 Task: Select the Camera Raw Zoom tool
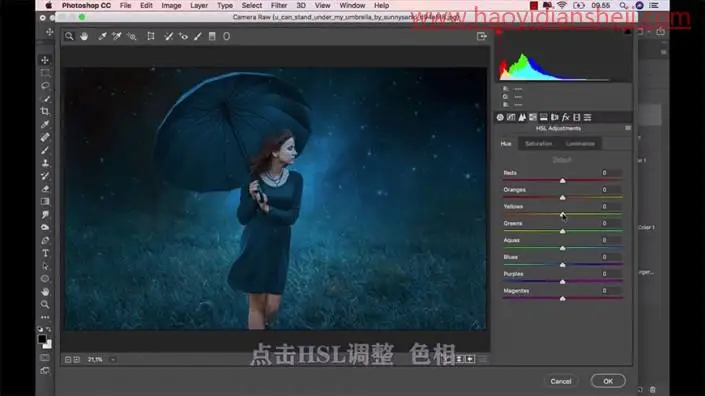click(x=69, y=36)
